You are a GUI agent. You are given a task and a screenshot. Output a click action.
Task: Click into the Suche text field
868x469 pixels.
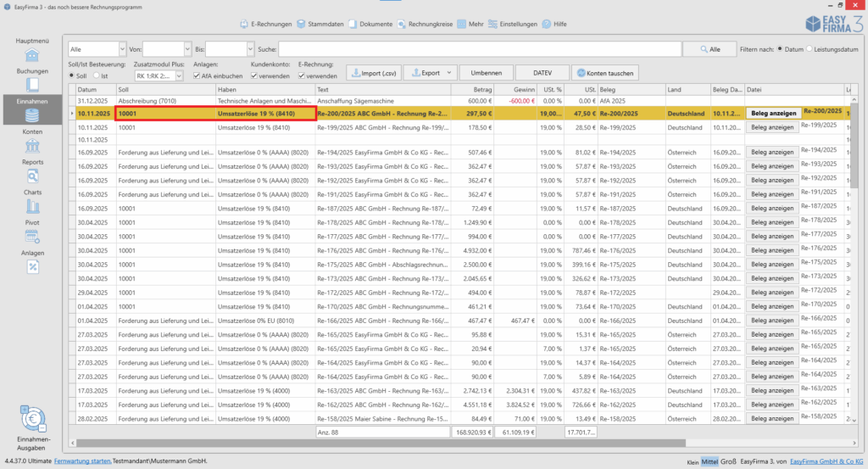[x=479, y=50]
